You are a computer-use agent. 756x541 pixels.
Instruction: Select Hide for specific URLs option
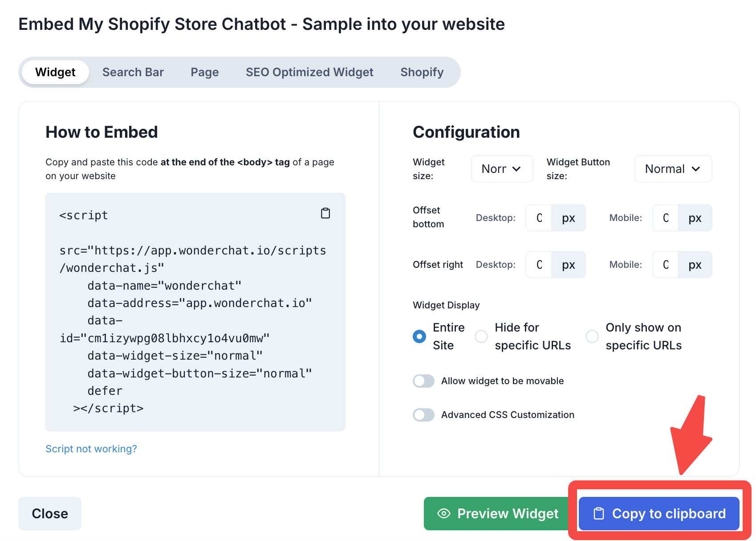coord(481,336)
